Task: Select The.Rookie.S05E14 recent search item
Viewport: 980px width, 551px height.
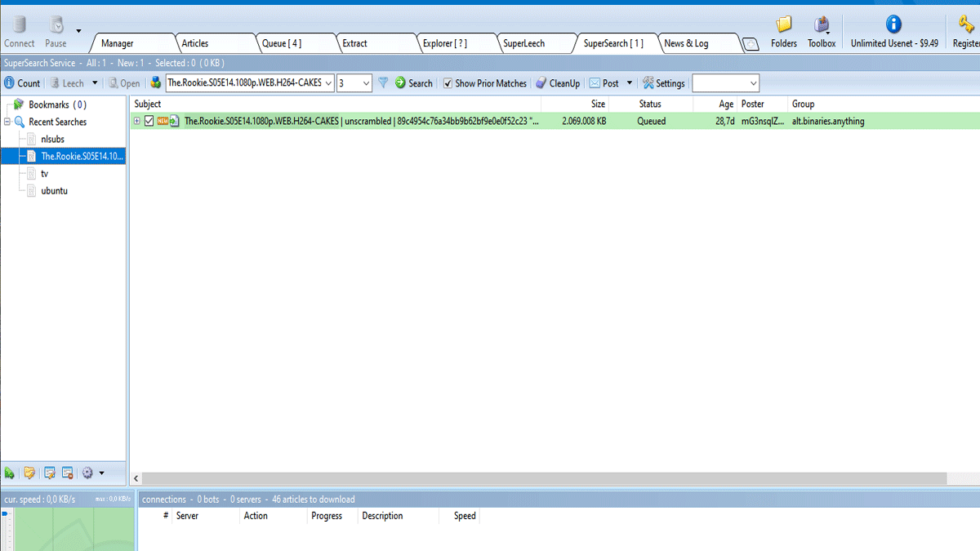Action: click(x=82, y=157)
